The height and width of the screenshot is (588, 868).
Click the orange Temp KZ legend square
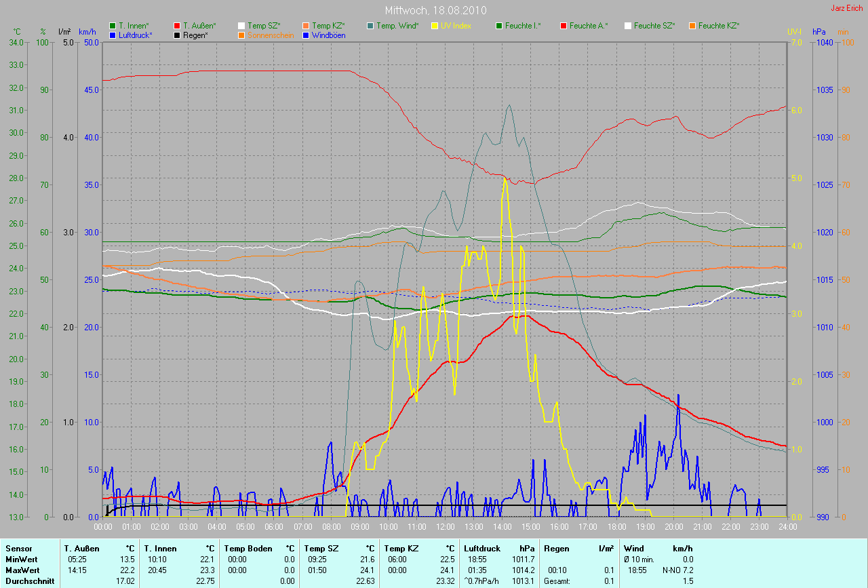point(307,26)
